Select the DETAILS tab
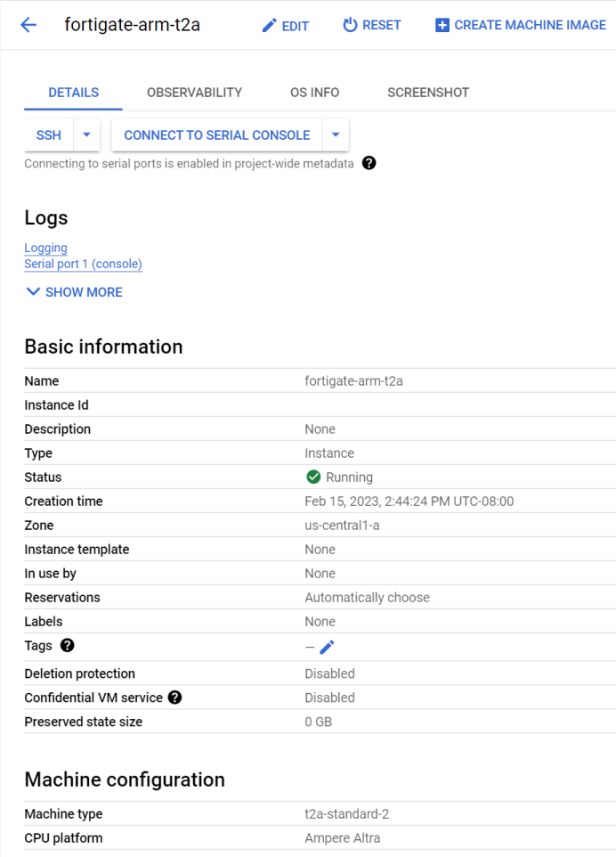 click(73, 92)
